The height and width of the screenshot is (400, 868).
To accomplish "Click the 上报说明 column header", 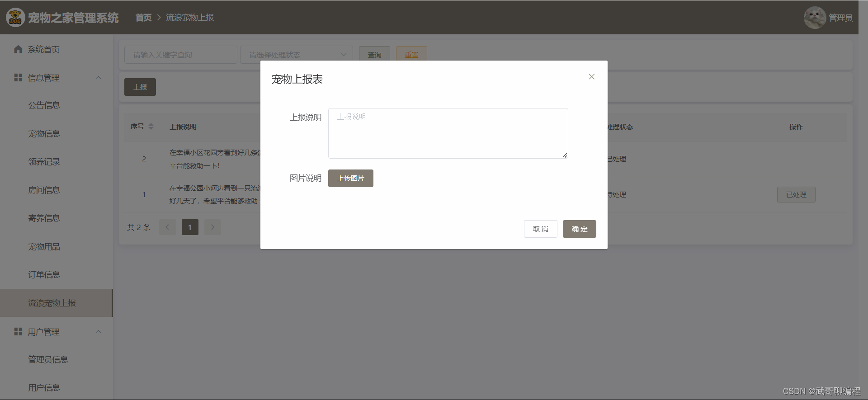I will (183, 127).
